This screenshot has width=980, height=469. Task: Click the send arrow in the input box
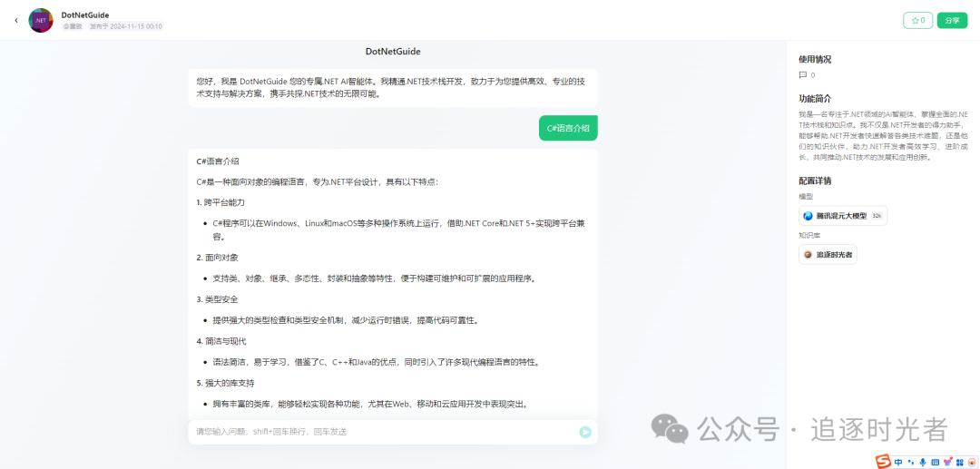[x=585, y=432]
